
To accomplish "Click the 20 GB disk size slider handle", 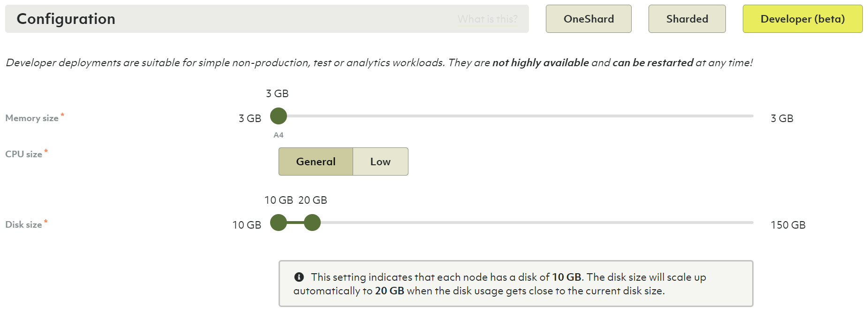I will 312,223.
